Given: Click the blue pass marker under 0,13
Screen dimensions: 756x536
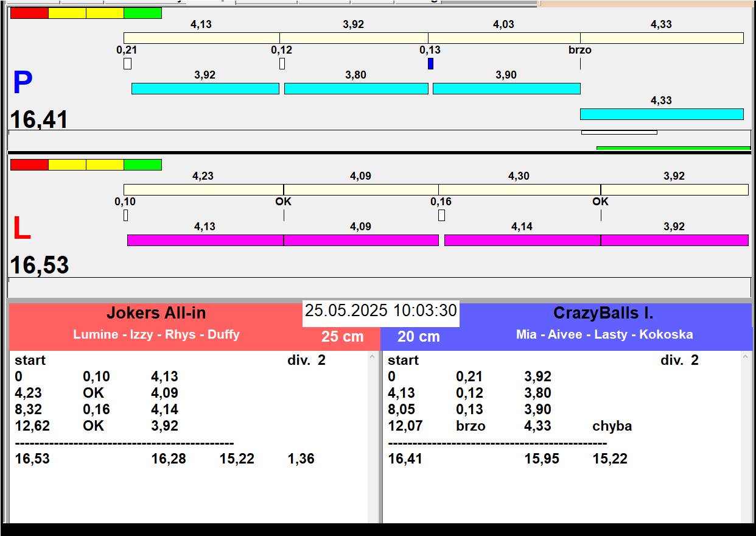Looking at the screenshot, I should point(430,63).
